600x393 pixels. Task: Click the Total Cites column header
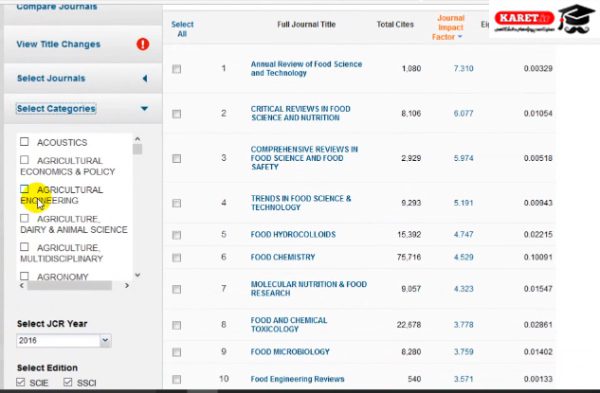(395, 24)
